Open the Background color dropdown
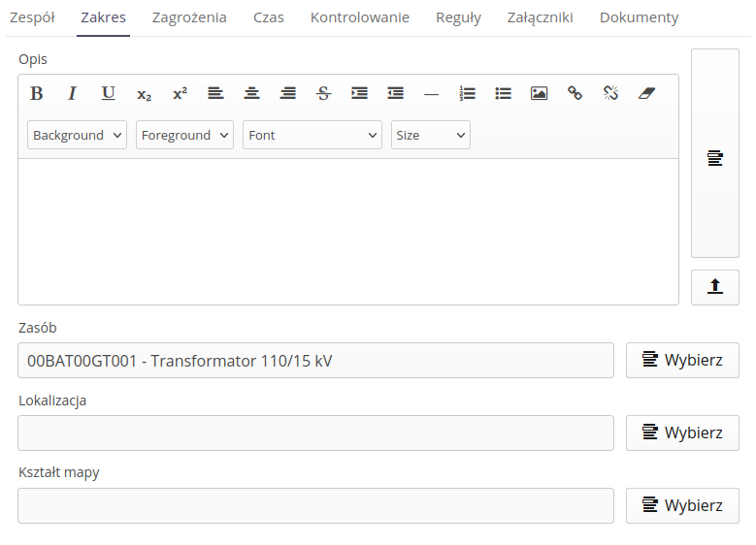This screenshot has height=545, width=756. (77, 135)
